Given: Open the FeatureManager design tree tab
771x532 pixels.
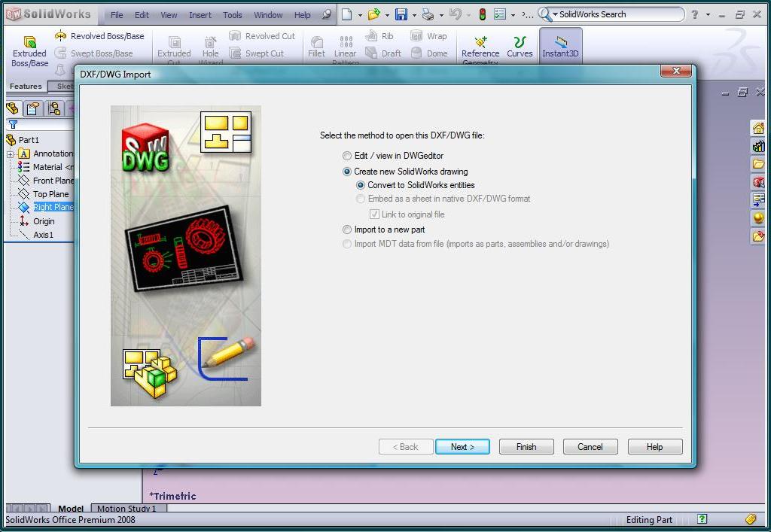Looking at the screenshot, I should point(12,108).
